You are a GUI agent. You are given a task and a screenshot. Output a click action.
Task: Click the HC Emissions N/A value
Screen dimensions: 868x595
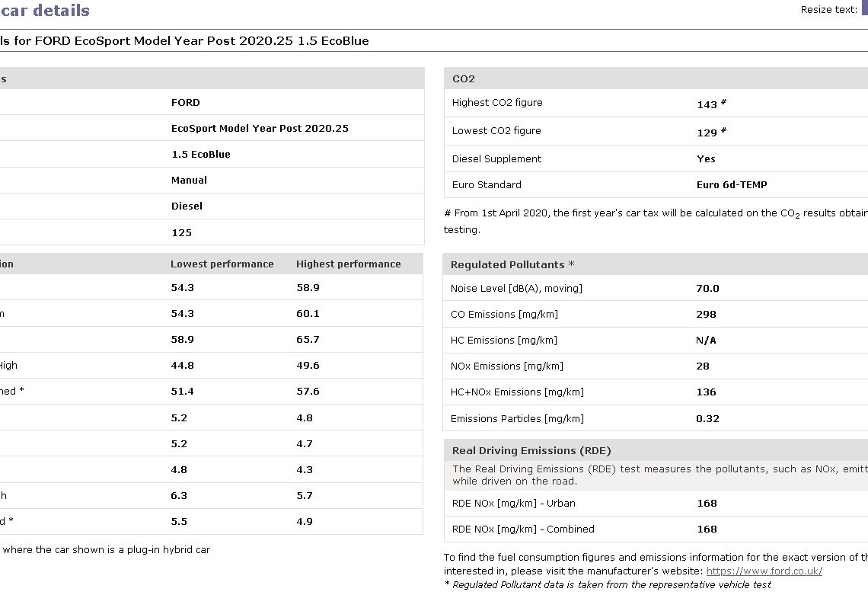[706, 340]
